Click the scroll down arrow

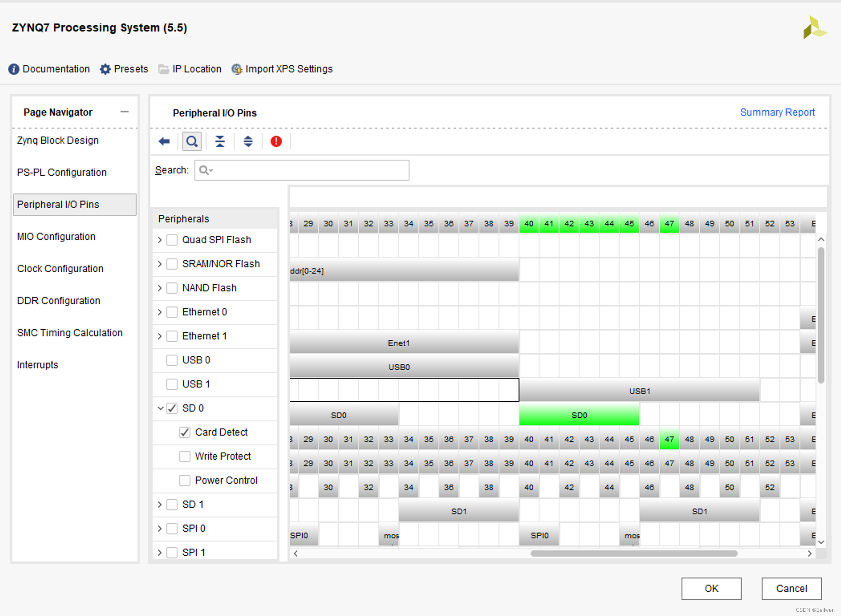[x=821, y=542]
